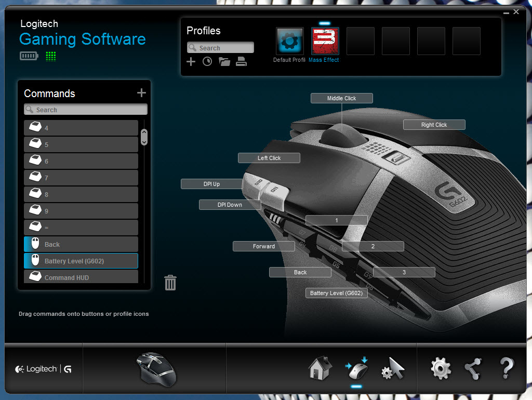Select the keystroke command 9
The image size is (532, 400).
[81, 211]
